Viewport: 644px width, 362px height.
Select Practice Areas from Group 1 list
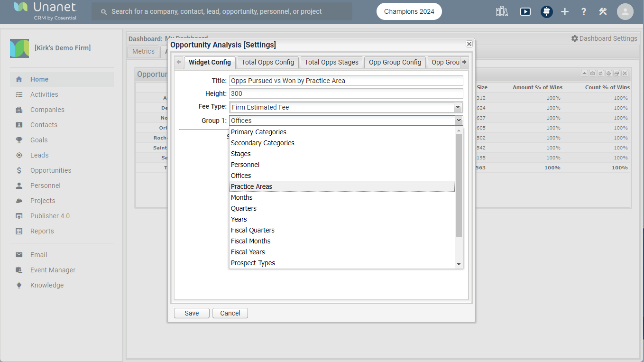[251, 186]
